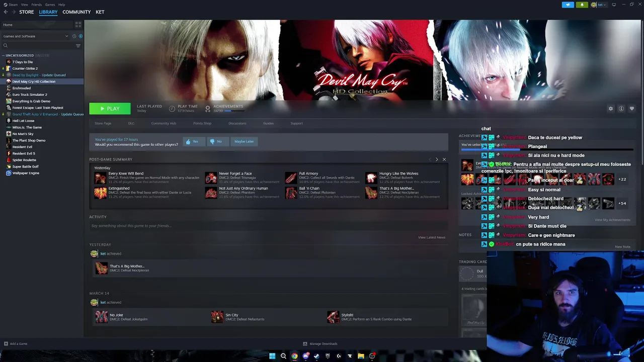The width and height of the screenshot is (644, 362).
Task: Collapse the UNCATEGORIZED category
Action: [x=19, y=55]
